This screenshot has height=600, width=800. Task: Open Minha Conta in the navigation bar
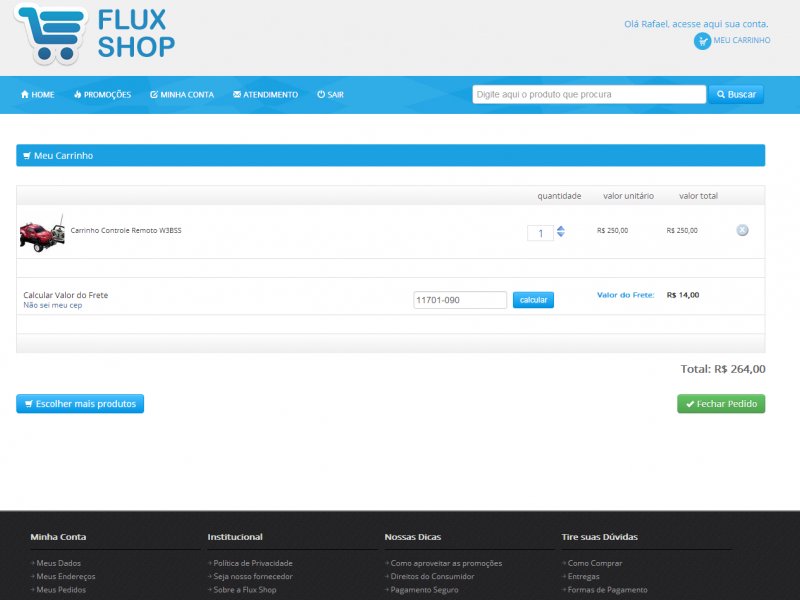(182, 94)
